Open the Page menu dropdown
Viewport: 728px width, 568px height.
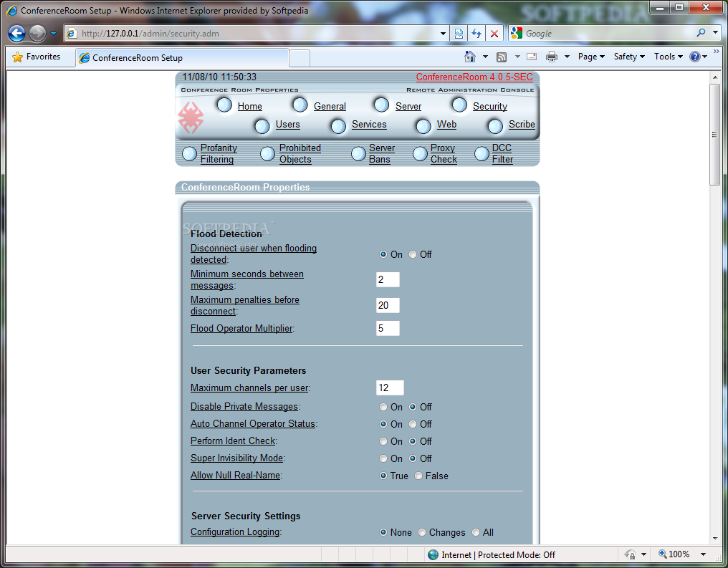(592, 57)
